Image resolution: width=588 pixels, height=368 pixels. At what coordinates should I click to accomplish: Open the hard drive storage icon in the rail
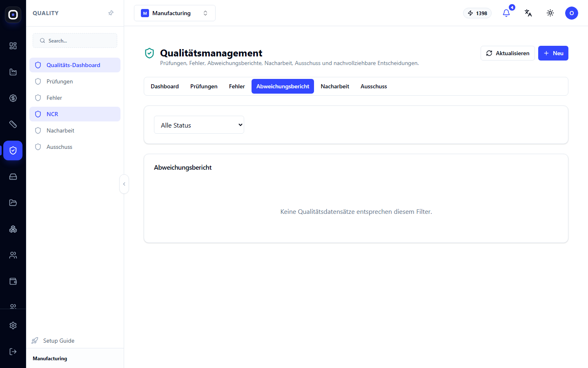point(13,177)
